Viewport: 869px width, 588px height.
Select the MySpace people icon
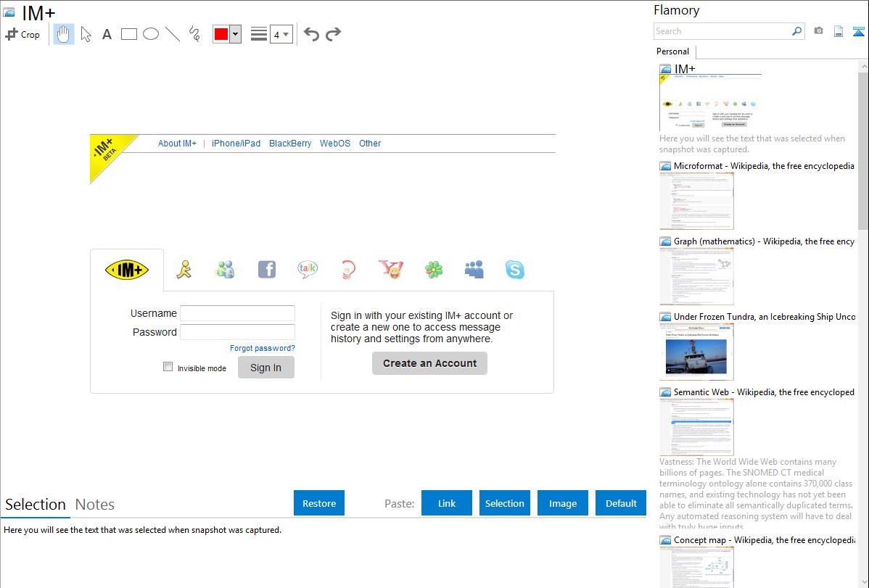(474, 270)
